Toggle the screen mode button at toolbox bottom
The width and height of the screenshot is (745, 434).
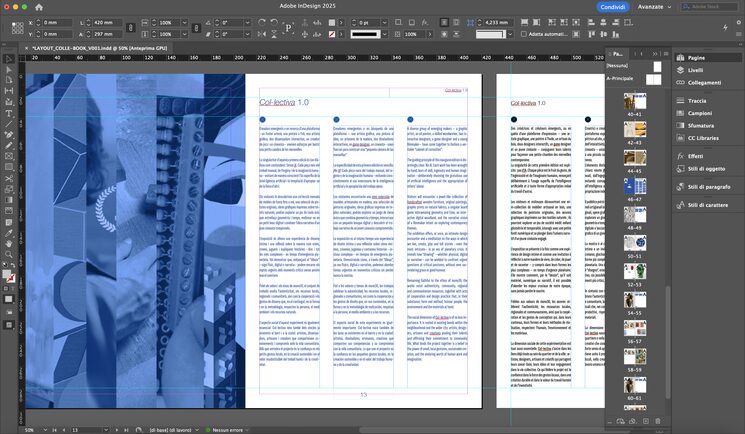click(x=9, y=325)
